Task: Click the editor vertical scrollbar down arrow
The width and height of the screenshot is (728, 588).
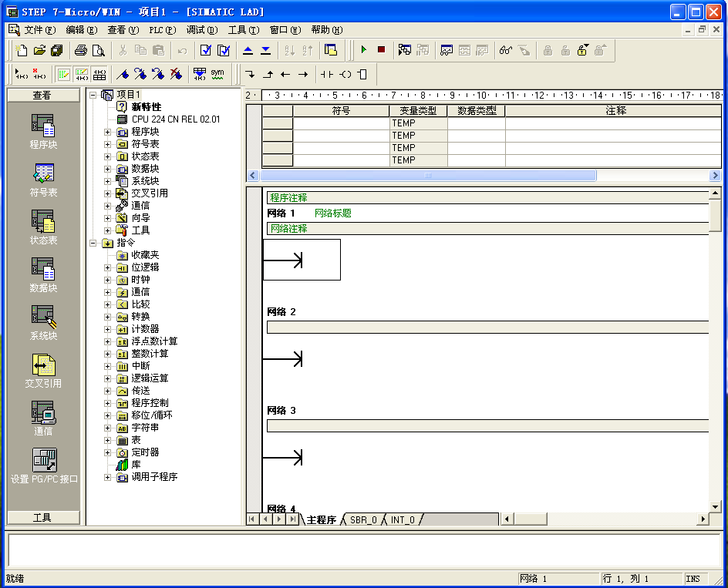Action: pos(715,507)
